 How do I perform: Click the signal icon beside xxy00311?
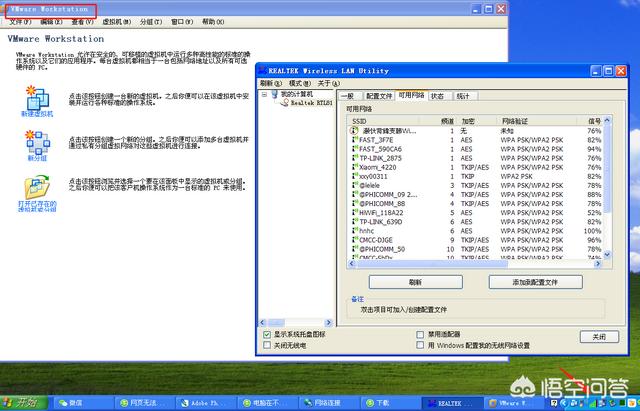(355, 176)
